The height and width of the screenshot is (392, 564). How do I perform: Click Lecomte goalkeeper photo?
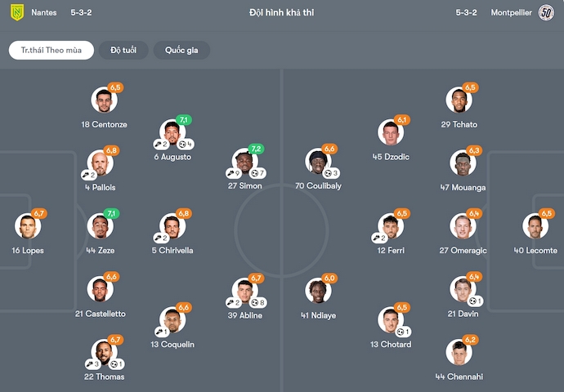(535, 226)
